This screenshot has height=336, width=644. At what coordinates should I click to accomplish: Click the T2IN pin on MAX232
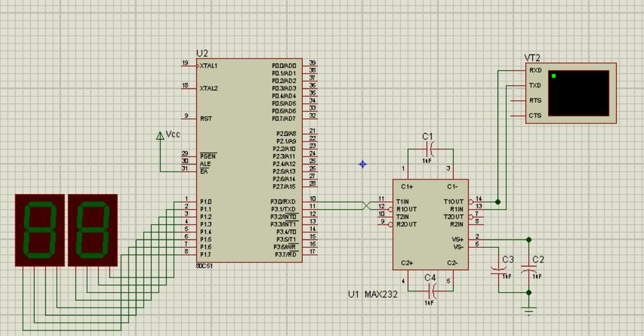[402, 217]
